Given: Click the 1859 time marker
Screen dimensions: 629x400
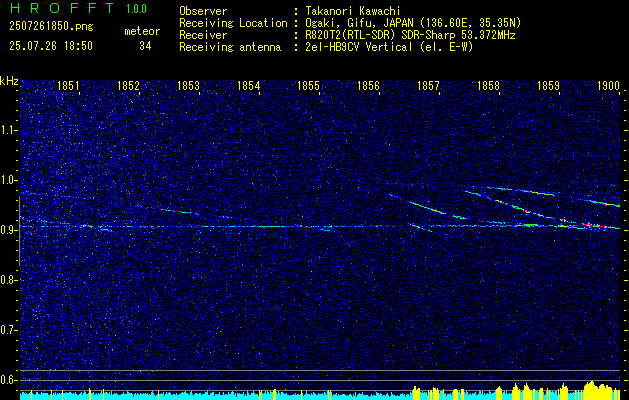Looking at the screenshot, I should click(x=548, y=85).
